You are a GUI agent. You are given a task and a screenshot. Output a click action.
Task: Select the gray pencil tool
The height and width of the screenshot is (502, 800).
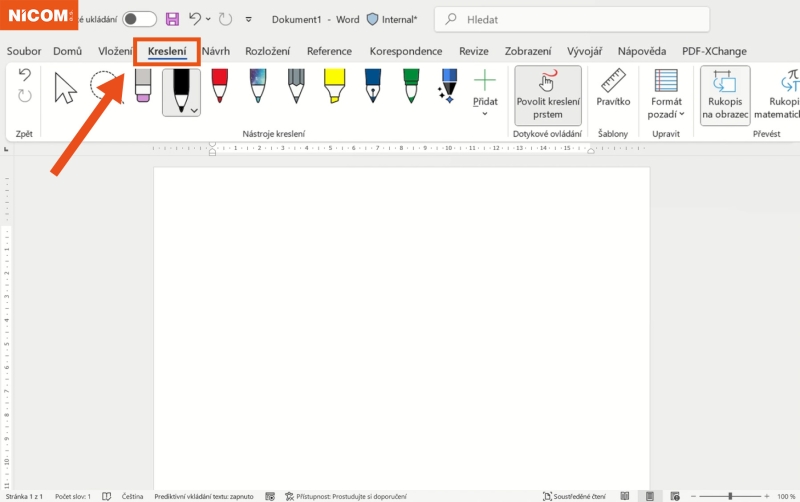(x=296, y=87)
